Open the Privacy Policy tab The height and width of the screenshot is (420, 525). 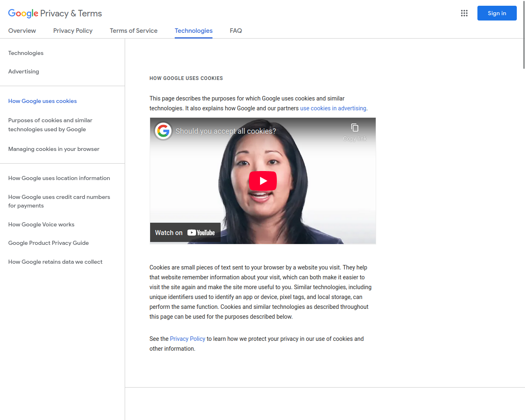[x=73, y=31]
